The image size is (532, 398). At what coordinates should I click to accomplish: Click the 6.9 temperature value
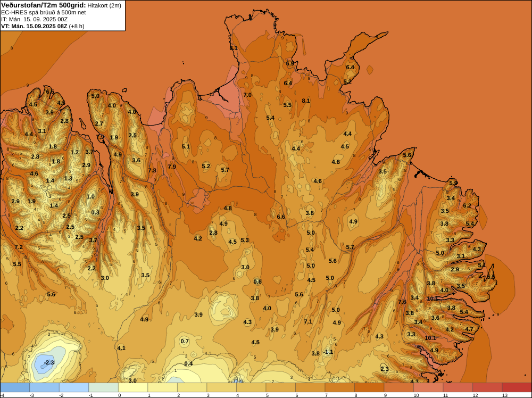click(290, 63)
